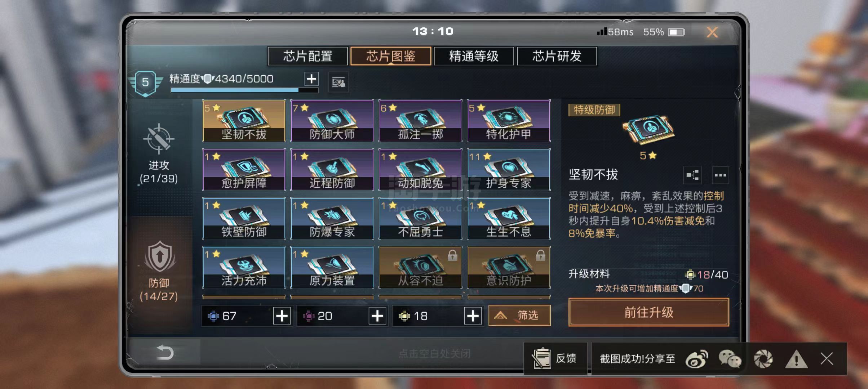
Task: Tap the back arrow icon
Action: coord(165,352)
